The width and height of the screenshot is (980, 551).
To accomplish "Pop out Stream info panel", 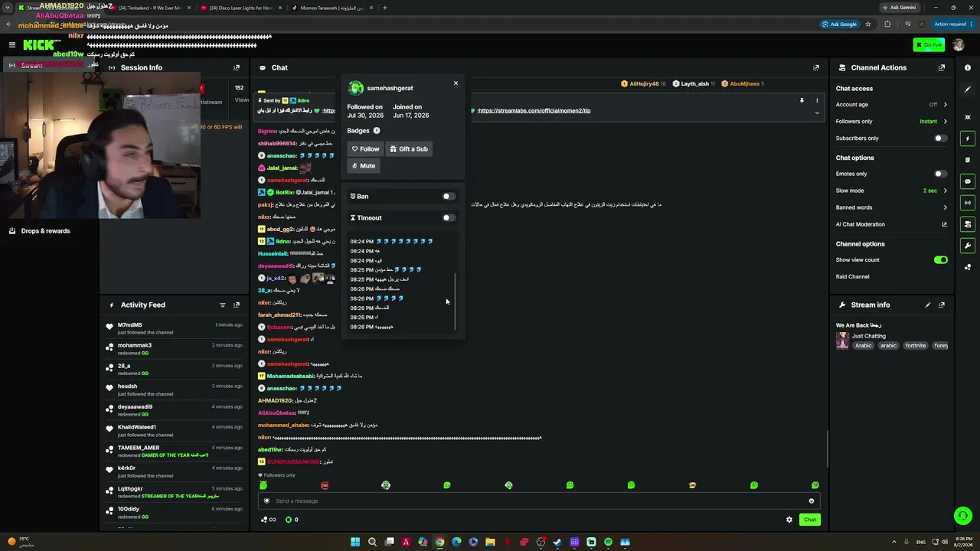I will 942,305.
